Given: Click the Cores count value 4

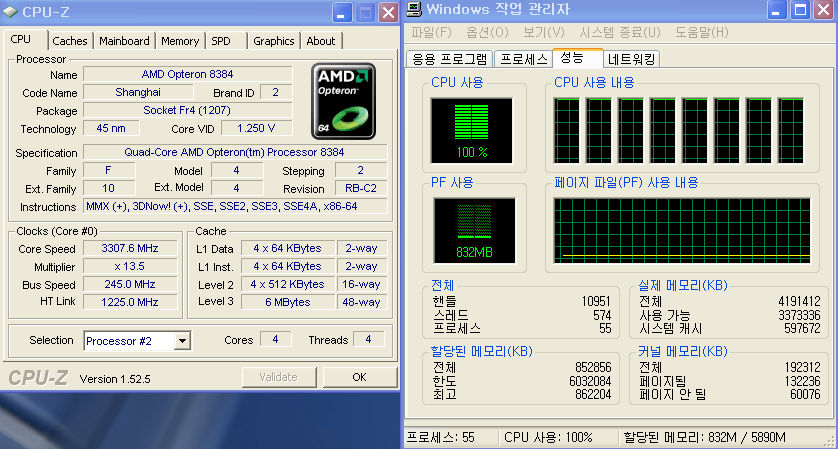Looking at the screenshot, I should [x=276, y=339].
